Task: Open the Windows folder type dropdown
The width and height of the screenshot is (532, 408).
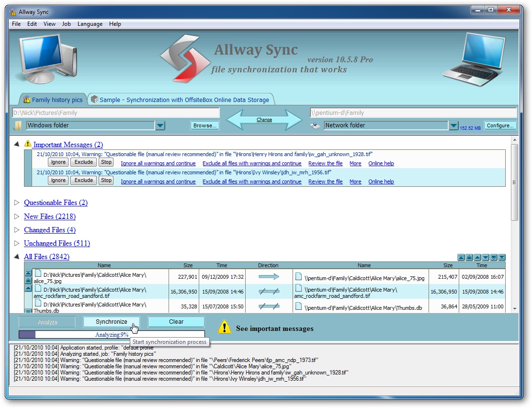Action: [x=160, y=125]
